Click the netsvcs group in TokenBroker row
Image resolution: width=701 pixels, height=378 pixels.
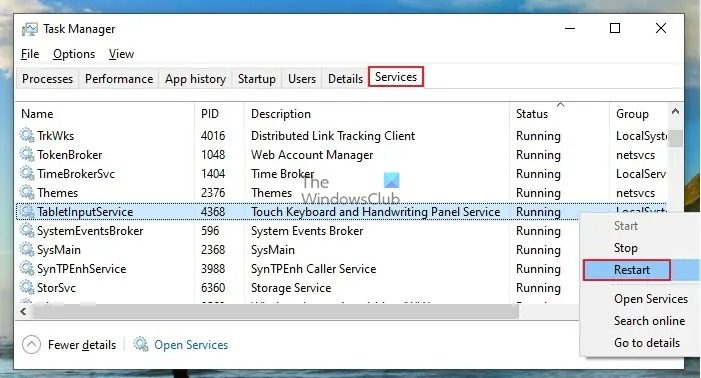point(635,155)
